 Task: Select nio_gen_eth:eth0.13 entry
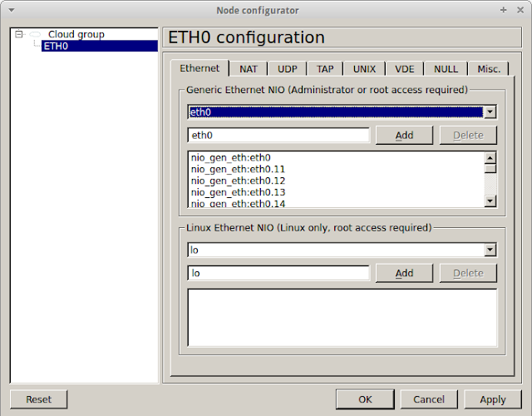pos(238,192)
